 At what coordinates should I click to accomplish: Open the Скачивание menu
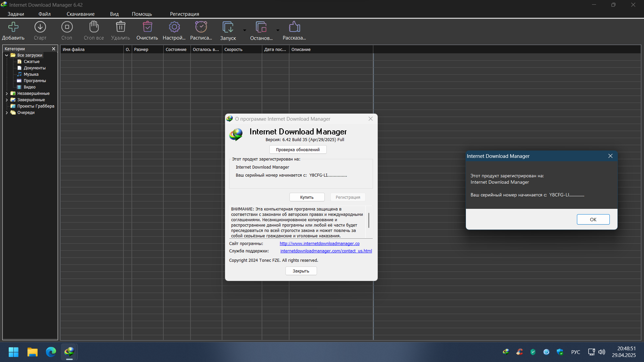80,14
